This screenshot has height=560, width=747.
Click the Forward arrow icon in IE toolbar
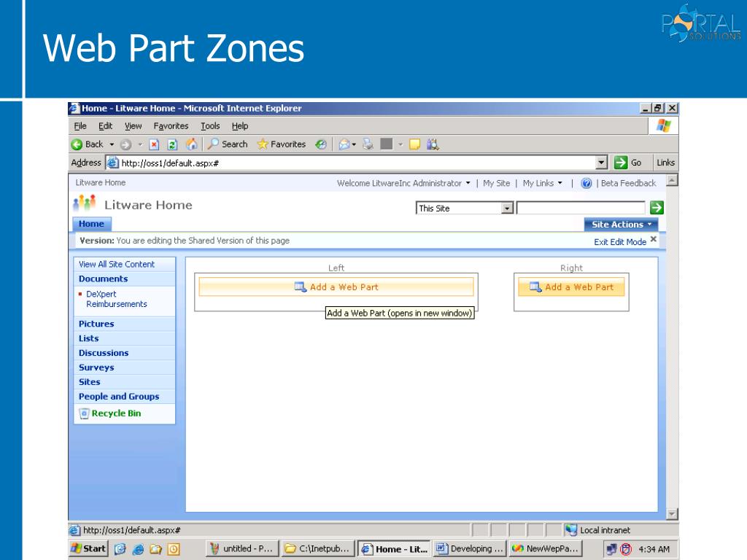[125, 144]
